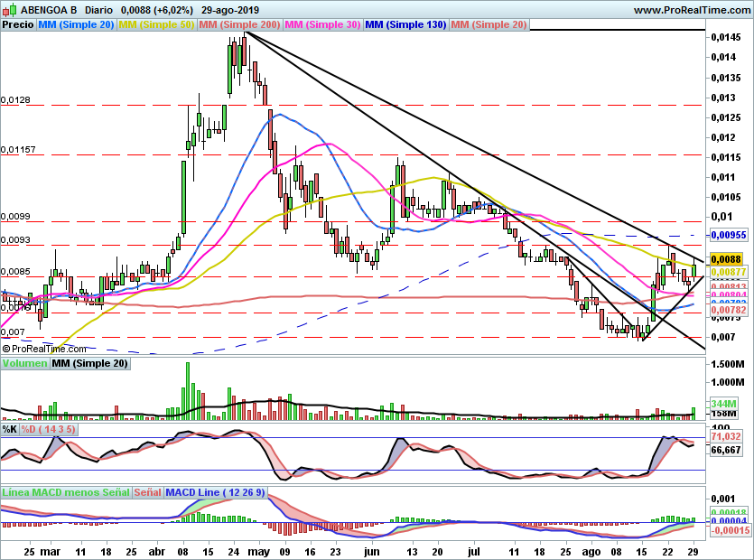Click the 0,0105 value on price axis
754x560 pixels.
[x=726, y=197]
